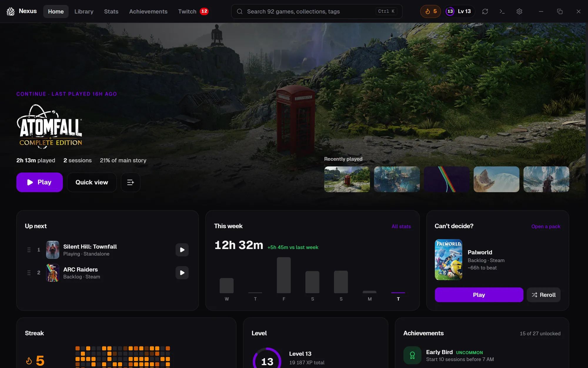588x368 pixels.
Task: Click the '~66h to beat' text
Action: pos(482,268)
